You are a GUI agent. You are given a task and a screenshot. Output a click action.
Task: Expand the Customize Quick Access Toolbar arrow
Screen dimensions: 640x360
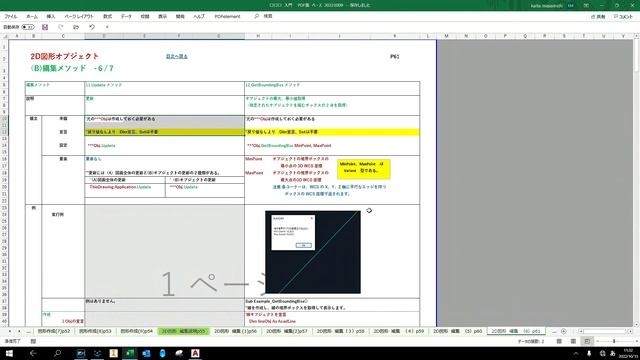pos(107,27)
